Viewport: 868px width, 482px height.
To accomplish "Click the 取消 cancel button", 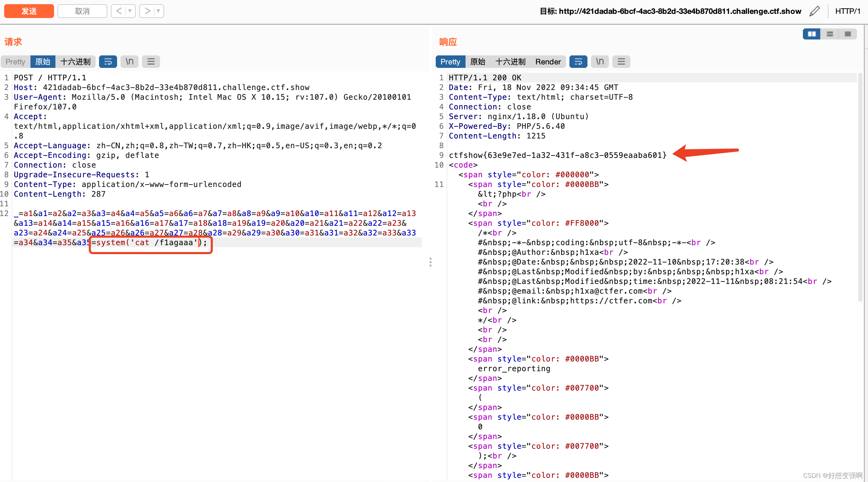I will (x=82, y=11).
